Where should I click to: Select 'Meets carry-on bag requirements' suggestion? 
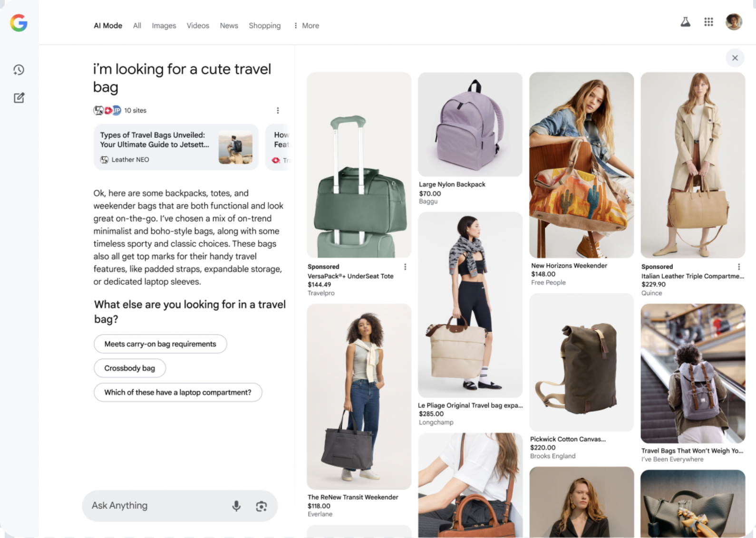click(160, 344)
